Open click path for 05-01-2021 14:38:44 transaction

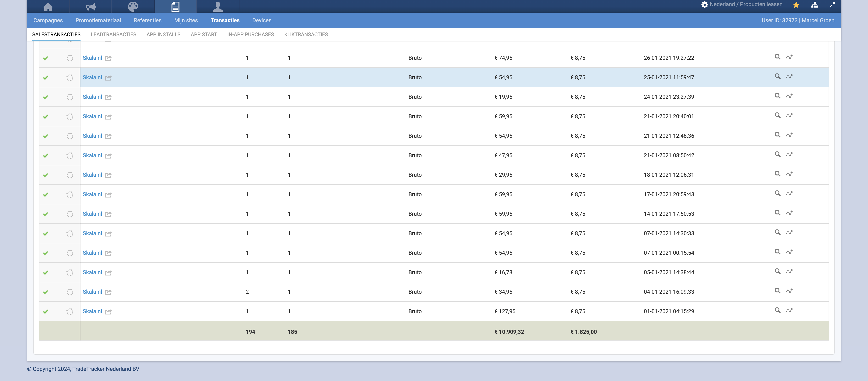(789, 271)
